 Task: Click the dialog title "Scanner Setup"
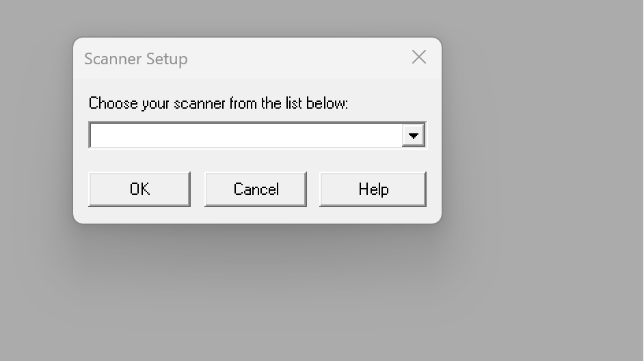point(135,59)
